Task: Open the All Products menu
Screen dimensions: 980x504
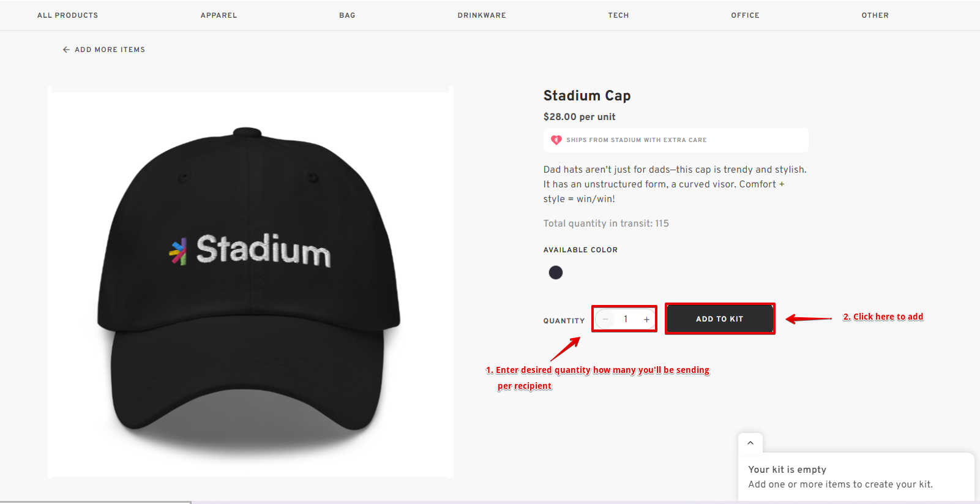Action: [67, 15]
